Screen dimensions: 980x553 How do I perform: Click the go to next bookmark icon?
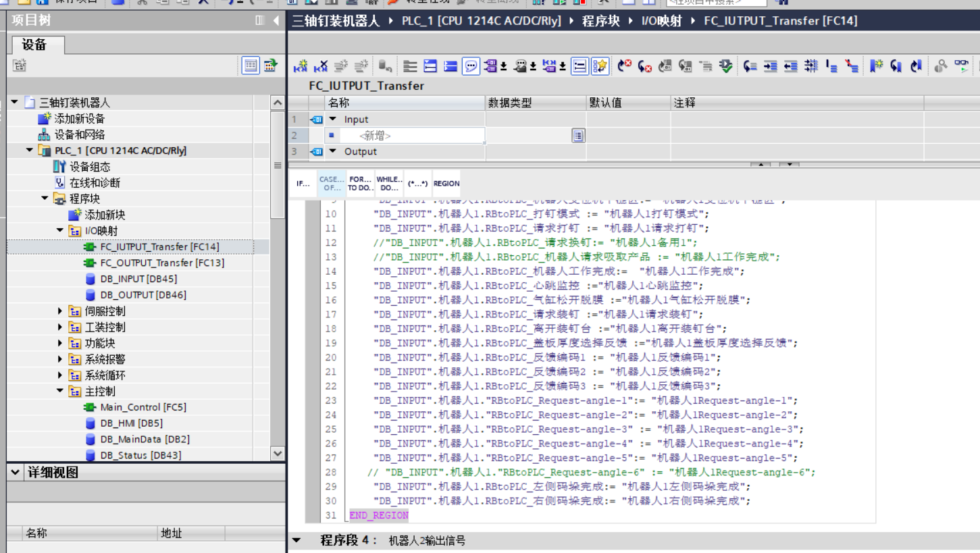pos(896,66)
